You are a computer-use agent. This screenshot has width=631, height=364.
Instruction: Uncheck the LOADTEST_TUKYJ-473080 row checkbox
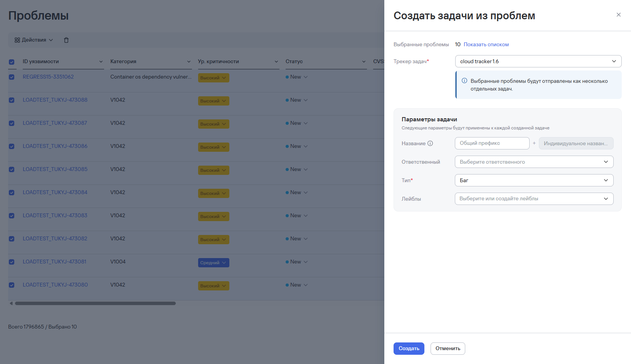(12, 285)
